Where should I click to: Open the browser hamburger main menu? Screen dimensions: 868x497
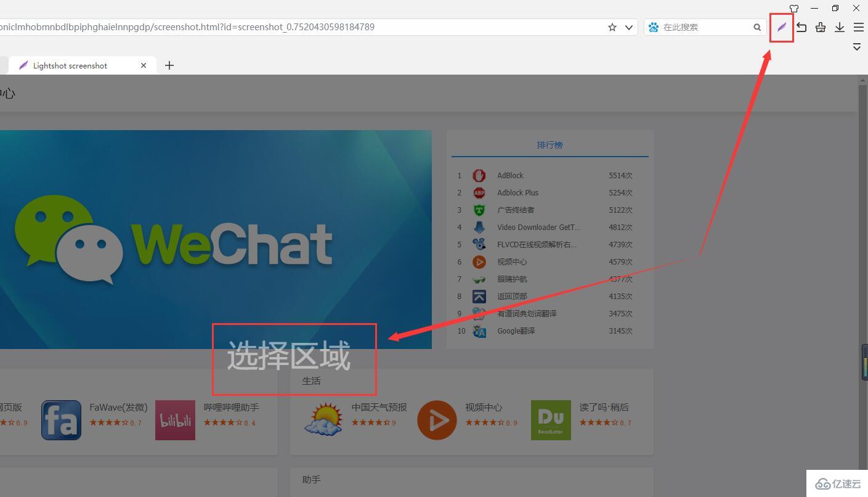pyautogui.click(x=858, y=27)
